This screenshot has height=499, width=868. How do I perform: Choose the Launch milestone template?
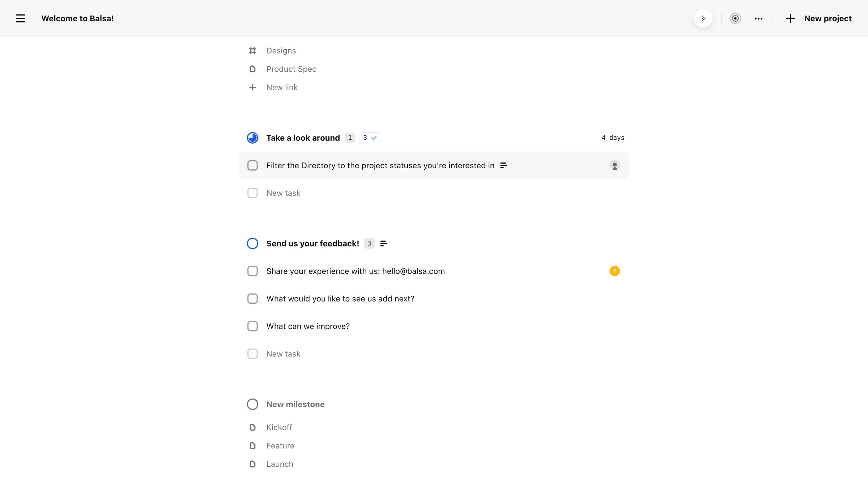280,464
